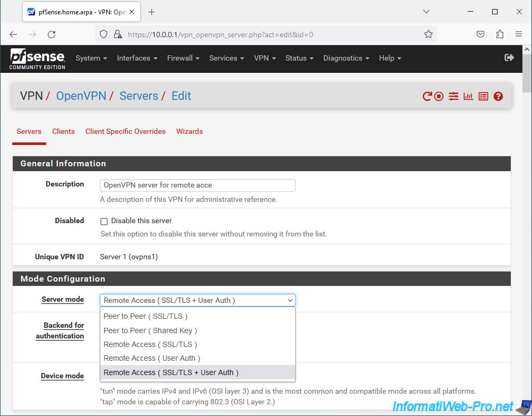Click Backend for authentication label
This screenshot has height=416, width=532.
[60, 330]
